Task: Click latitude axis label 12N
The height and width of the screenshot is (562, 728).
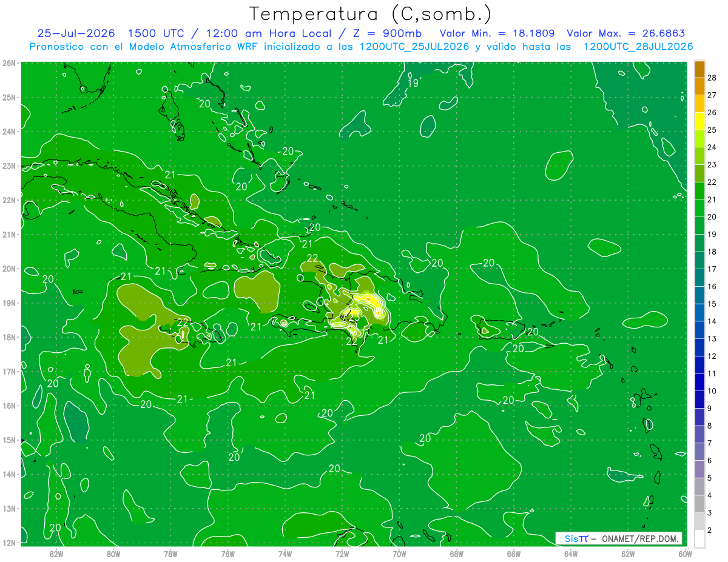Action: click(x=9, y=543)
